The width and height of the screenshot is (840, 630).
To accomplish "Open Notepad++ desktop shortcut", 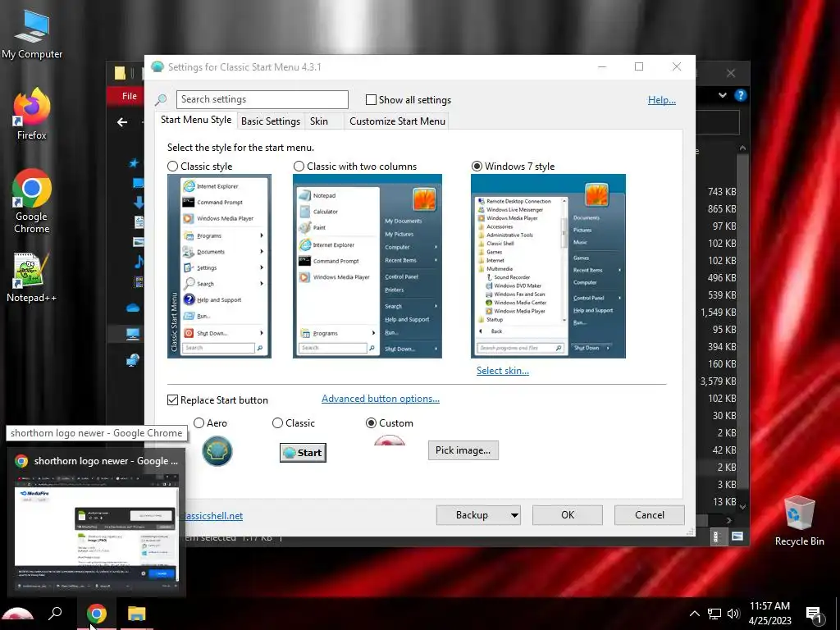I will [x=31, y=277].
